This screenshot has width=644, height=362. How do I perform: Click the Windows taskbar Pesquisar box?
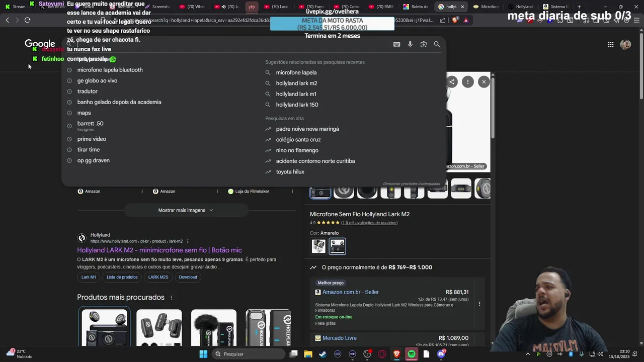249,354
